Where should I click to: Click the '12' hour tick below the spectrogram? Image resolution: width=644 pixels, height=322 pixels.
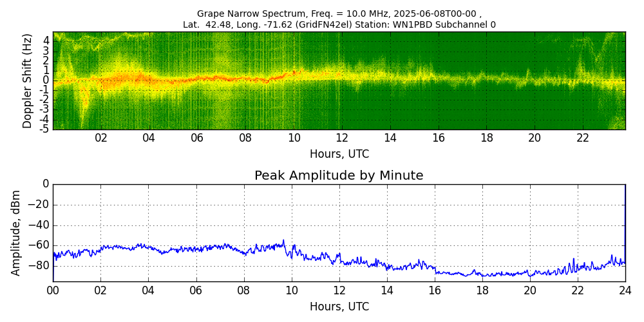[342, 138]
